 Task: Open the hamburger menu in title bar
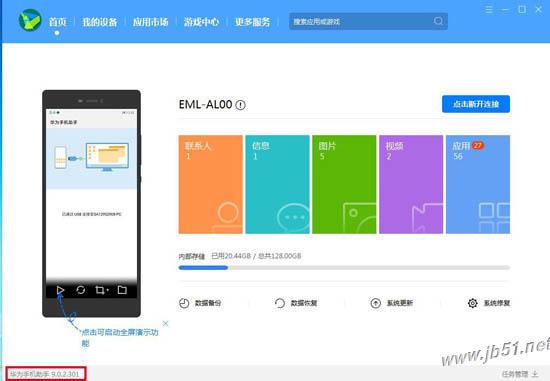pyautogui.click(x=489, y=9)
